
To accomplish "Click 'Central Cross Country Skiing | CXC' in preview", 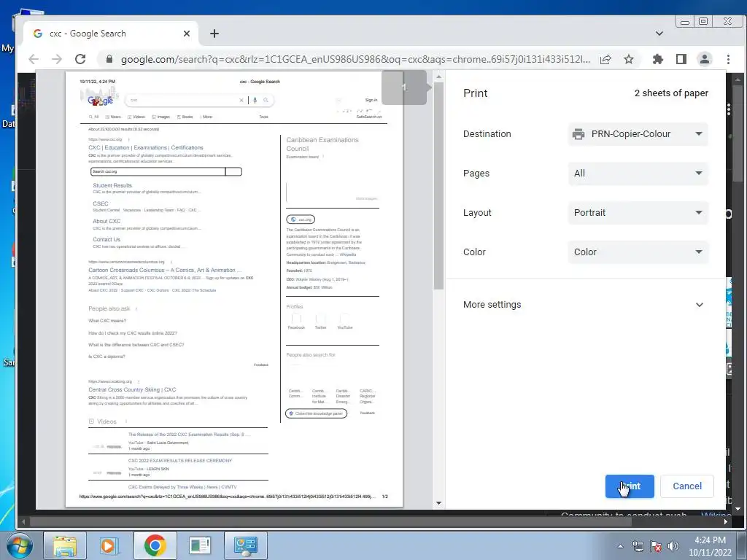I will (x=132, y=389).
